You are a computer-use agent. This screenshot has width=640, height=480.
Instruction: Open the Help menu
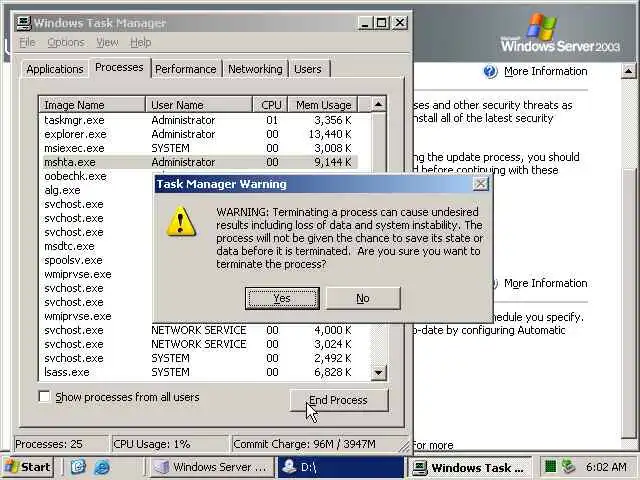pos(141,42)
